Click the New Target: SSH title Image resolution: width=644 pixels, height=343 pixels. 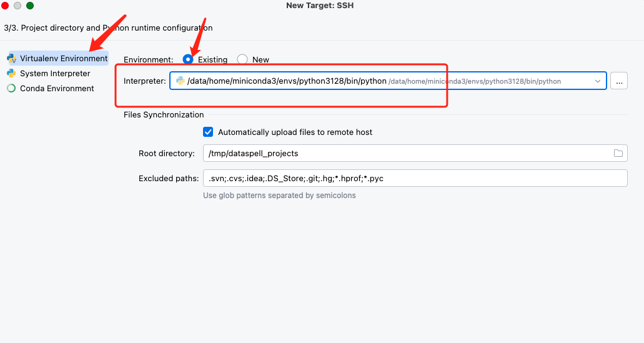[x=320, y=6]
